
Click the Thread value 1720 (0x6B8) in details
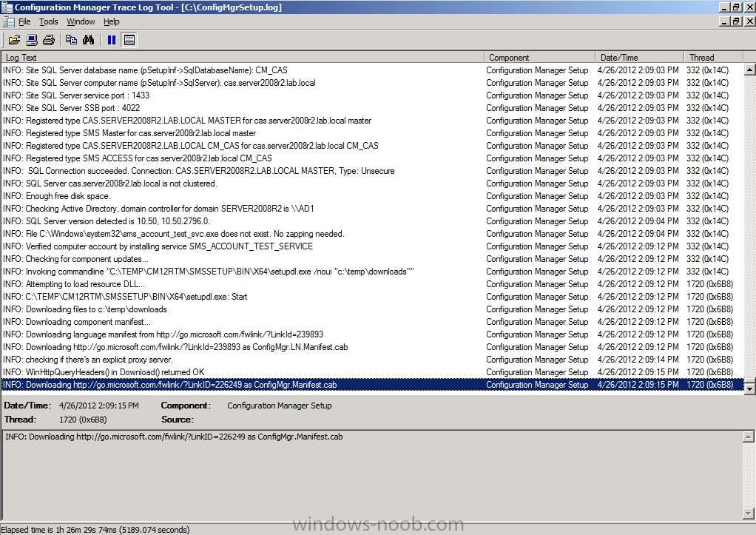[x=83, y=420]
